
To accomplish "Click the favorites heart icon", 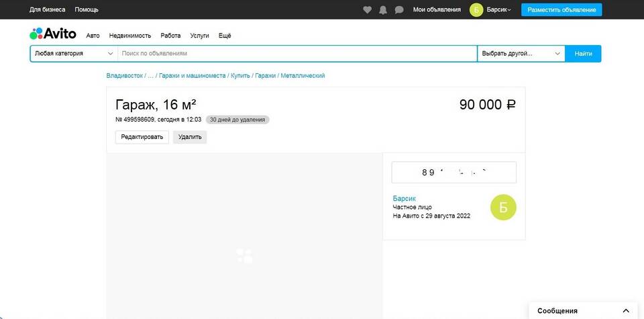I will [x=367, y=10].
